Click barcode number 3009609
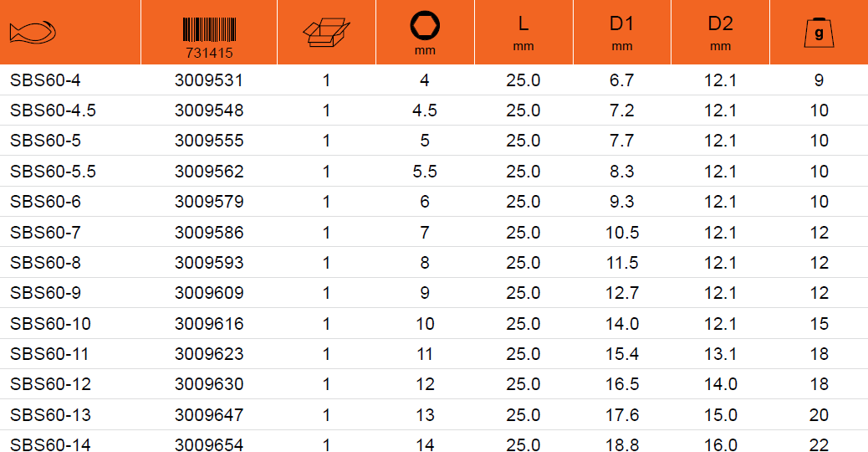Screen dimensions: 868x452 pos(209,292)
